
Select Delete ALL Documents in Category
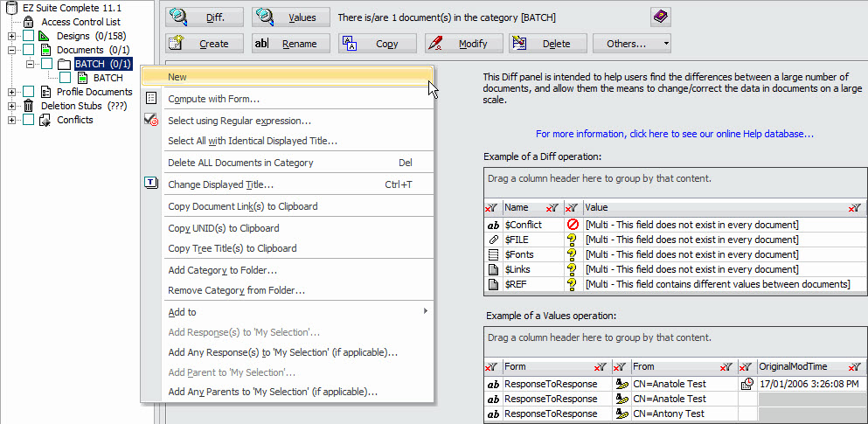(x=240, y=163)
